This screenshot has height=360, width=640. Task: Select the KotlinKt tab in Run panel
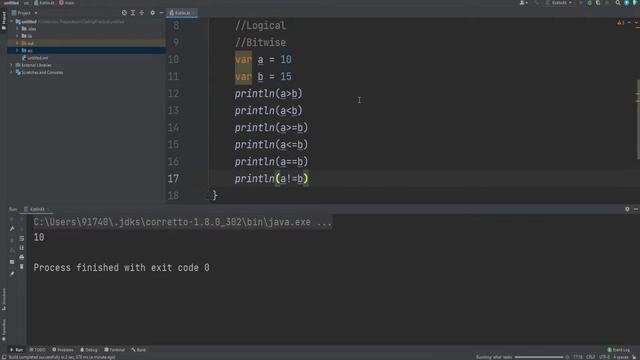click(x=36, y=209)
